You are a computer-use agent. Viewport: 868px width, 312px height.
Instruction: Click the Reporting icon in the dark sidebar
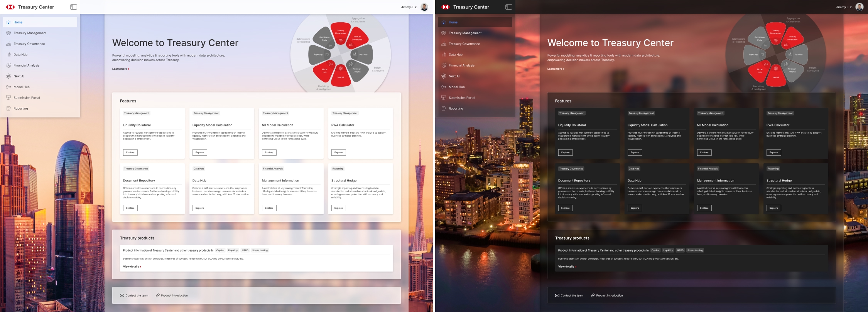pos(444,109)
